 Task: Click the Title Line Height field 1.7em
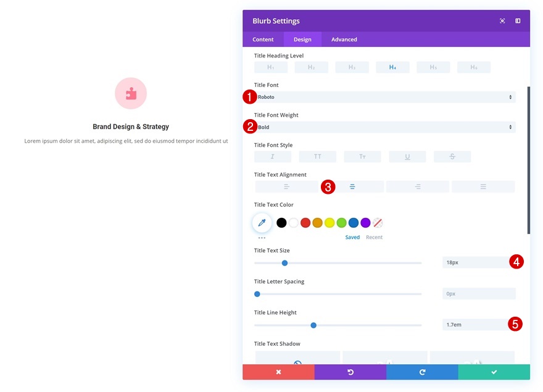(x=479, y=325)
